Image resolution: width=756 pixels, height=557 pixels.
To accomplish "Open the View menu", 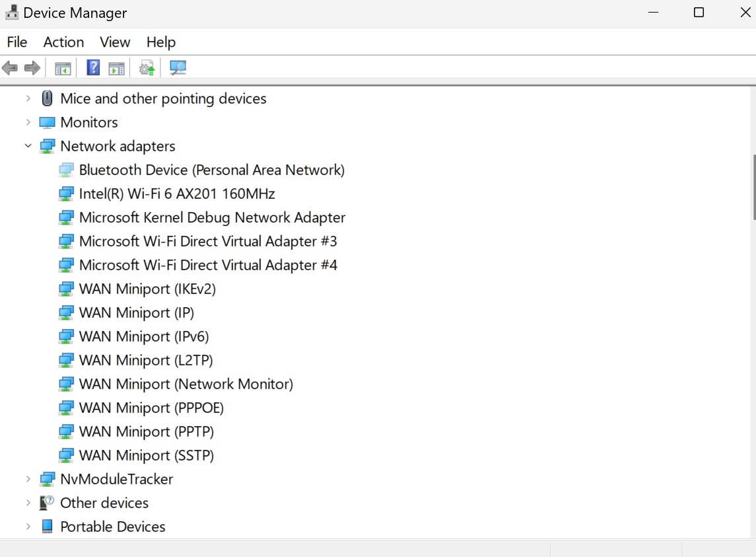I will click(x=115, y=42).
